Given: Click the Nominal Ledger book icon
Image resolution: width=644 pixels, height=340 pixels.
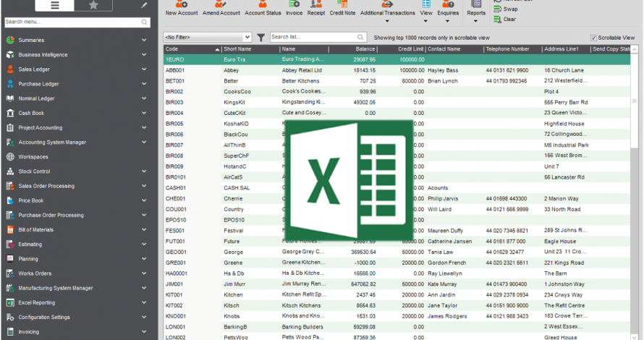Looking at the screenshot, I should 10,98.
